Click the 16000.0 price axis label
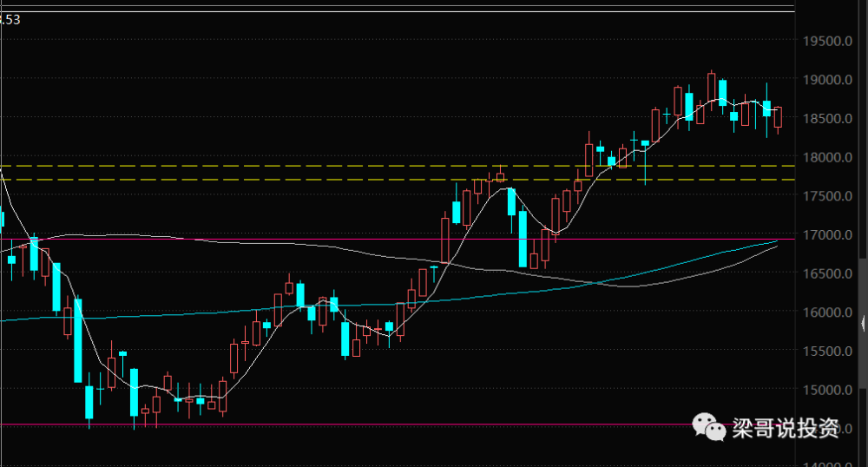This screenshot has width=868, height=467. [827, 312]
